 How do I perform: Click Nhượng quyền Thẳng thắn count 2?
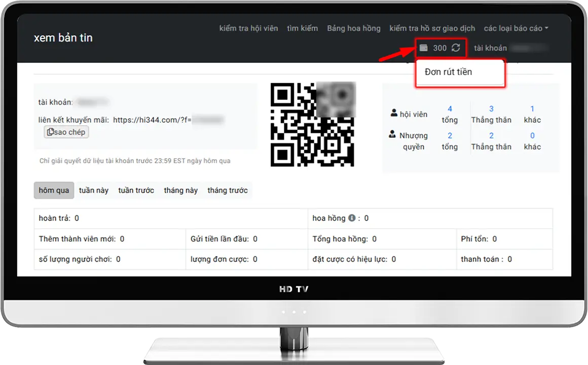coord(491,135)
